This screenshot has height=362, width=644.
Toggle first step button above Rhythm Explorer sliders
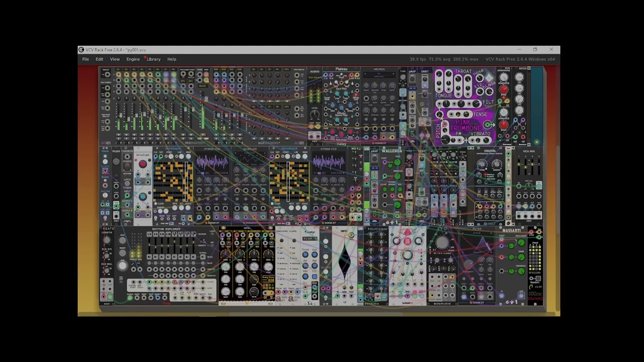click(149, 235)
